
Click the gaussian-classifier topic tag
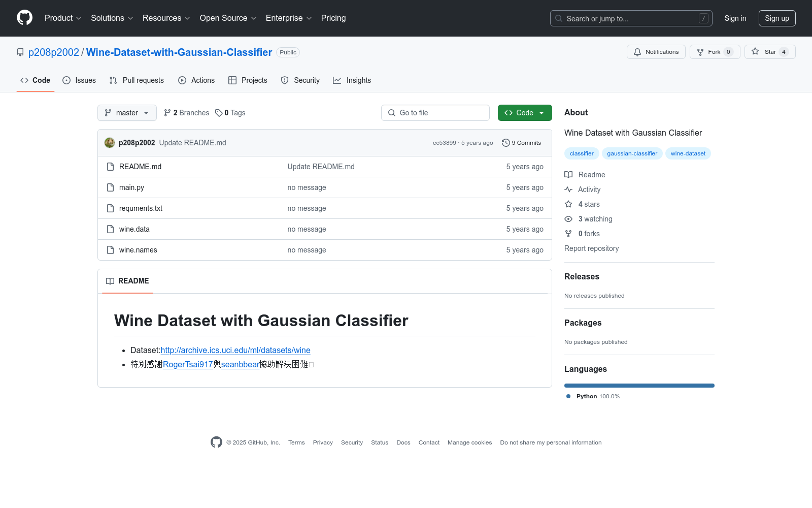coord(632,153)
